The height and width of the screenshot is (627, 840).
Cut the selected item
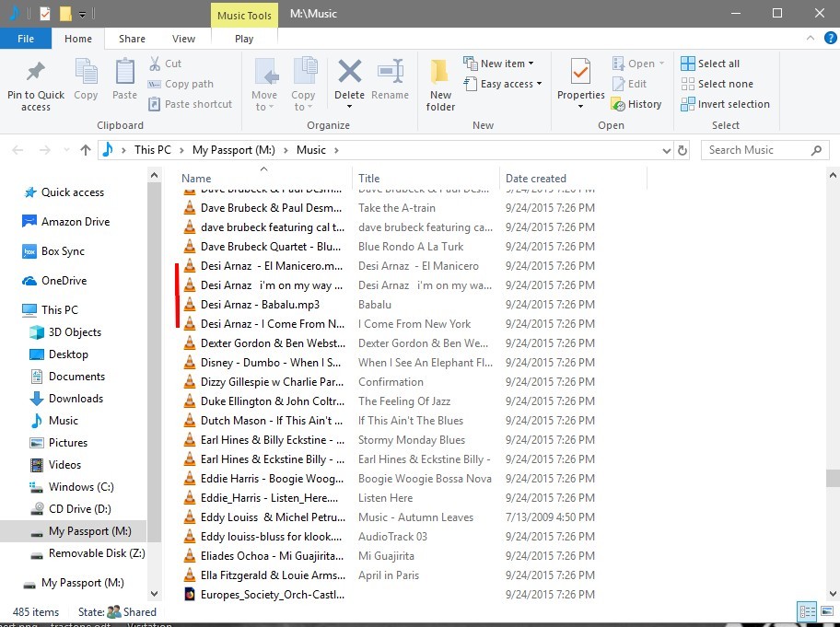(165, 64)
